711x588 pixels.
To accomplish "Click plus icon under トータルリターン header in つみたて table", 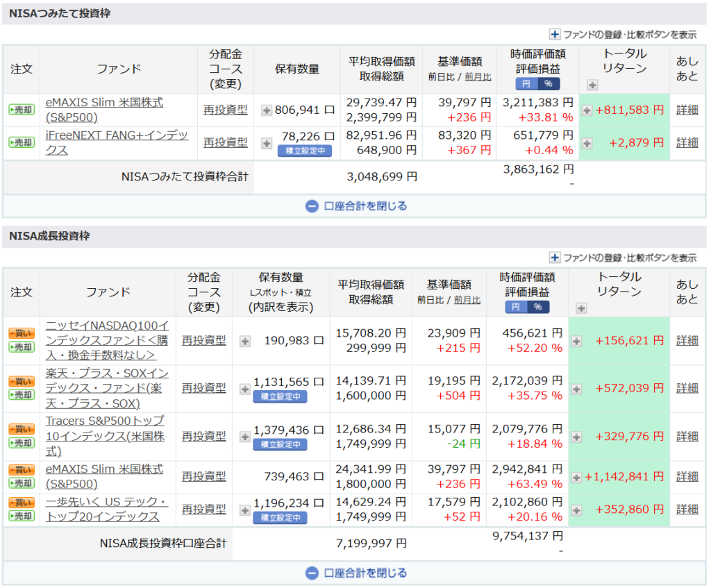I will [592, 85].
